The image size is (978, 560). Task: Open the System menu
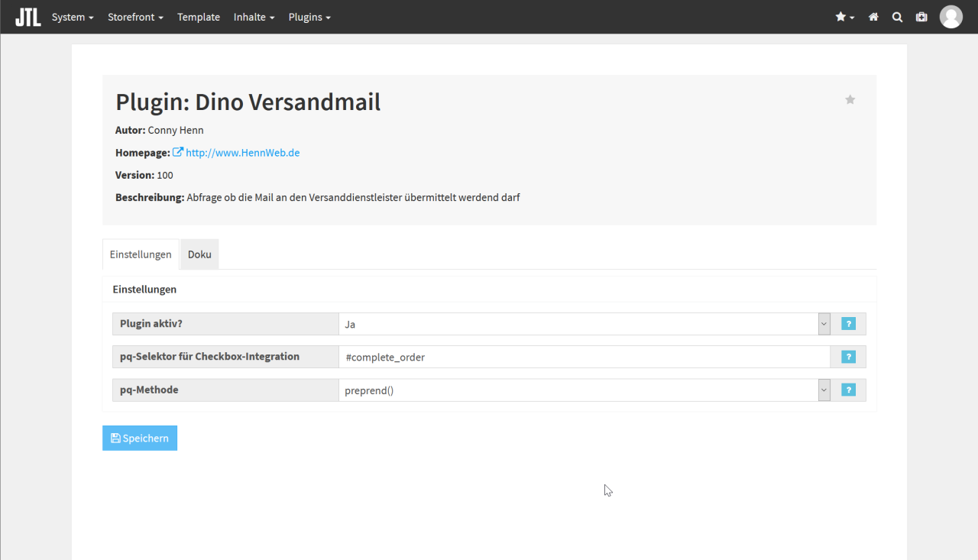(x=73, y=17)
